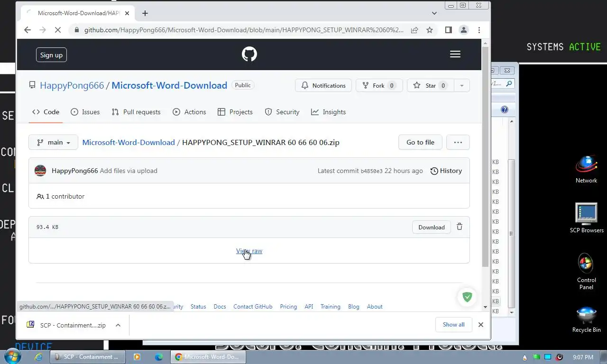This screenshot has width=607, height=364.
Task: Click the address bar URL
Action: coord(244,30)
